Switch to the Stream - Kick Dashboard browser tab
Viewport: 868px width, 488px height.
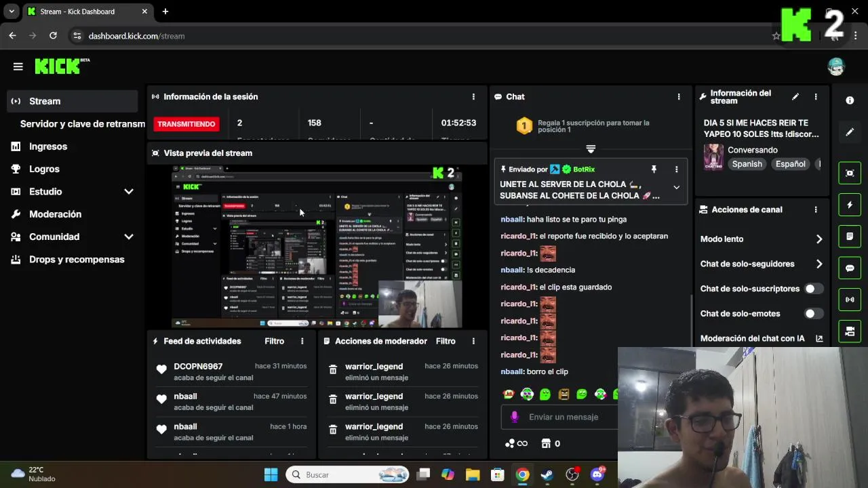tap(87, 12)
